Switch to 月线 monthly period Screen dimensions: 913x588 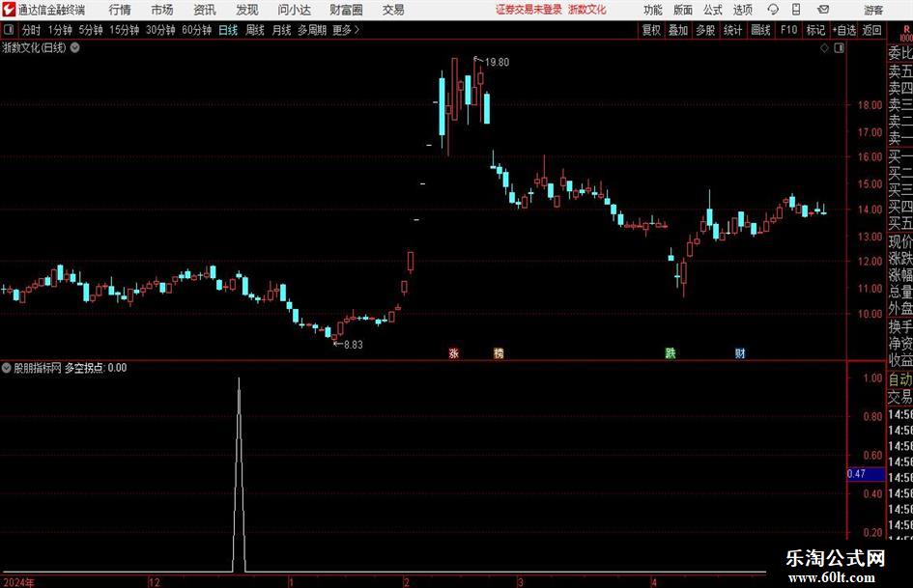coord(282,30)
